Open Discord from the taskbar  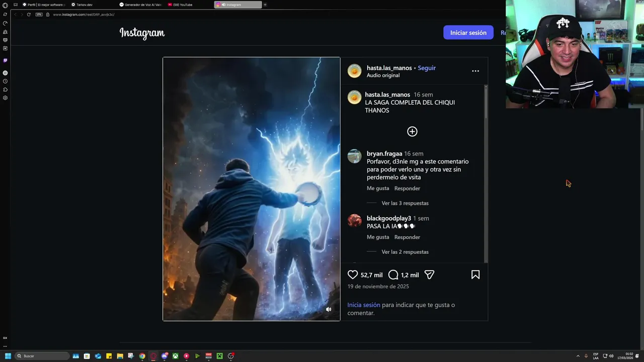[165, 356]
